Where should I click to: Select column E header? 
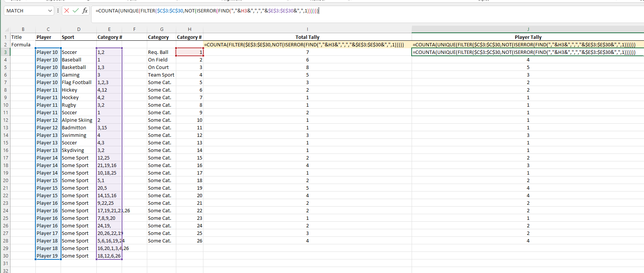[109, 29]
